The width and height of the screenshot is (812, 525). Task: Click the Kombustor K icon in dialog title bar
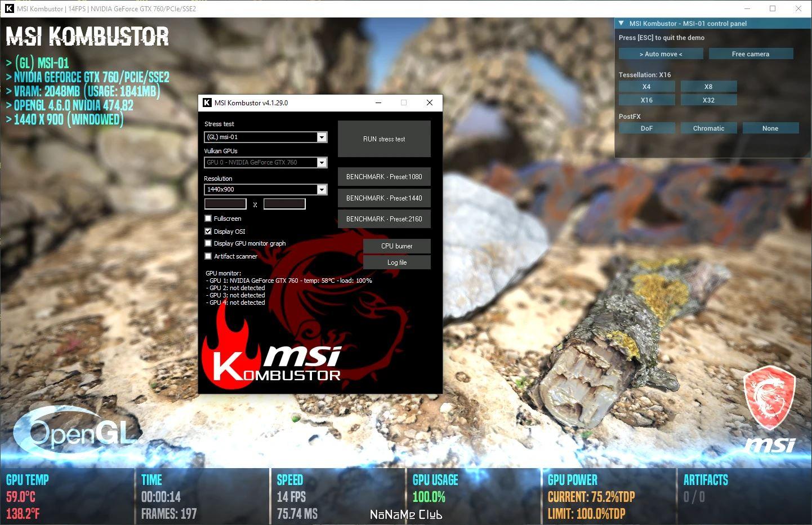(207, 103)
